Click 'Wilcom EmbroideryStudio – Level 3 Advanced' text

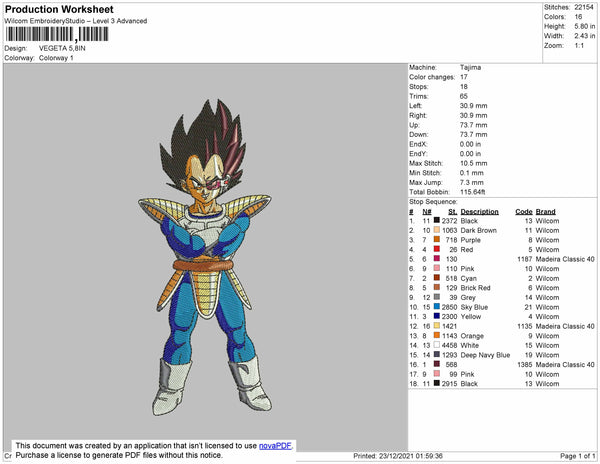pos(76,21)
